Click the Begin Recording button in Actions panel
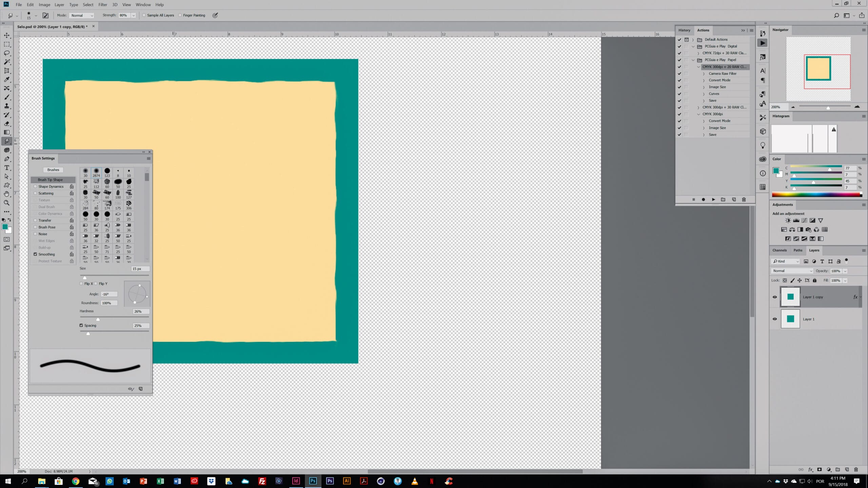 (x=703, y=200)
